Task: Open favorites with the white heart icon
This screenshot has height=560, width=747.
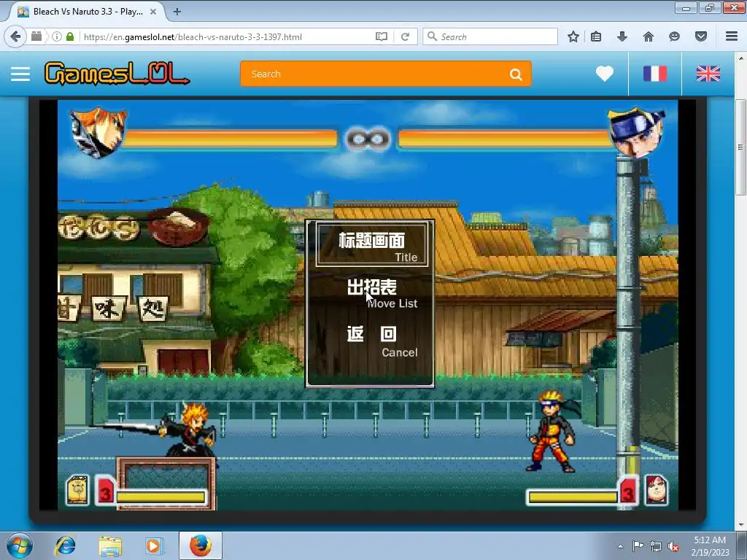Action: click(605, 74)
